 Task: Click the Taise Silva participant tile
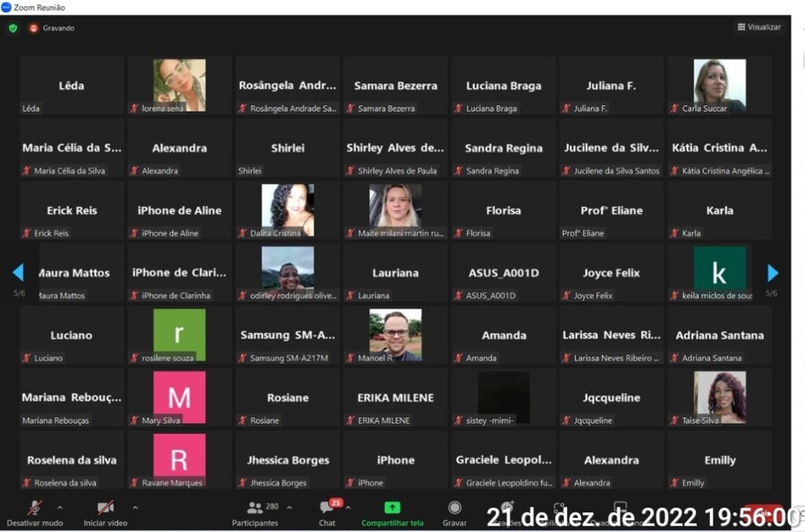tap(719, 395)
